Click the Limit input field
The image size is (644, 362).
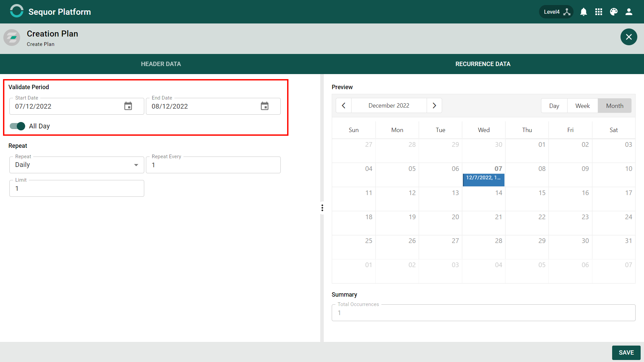pos(77,188)
